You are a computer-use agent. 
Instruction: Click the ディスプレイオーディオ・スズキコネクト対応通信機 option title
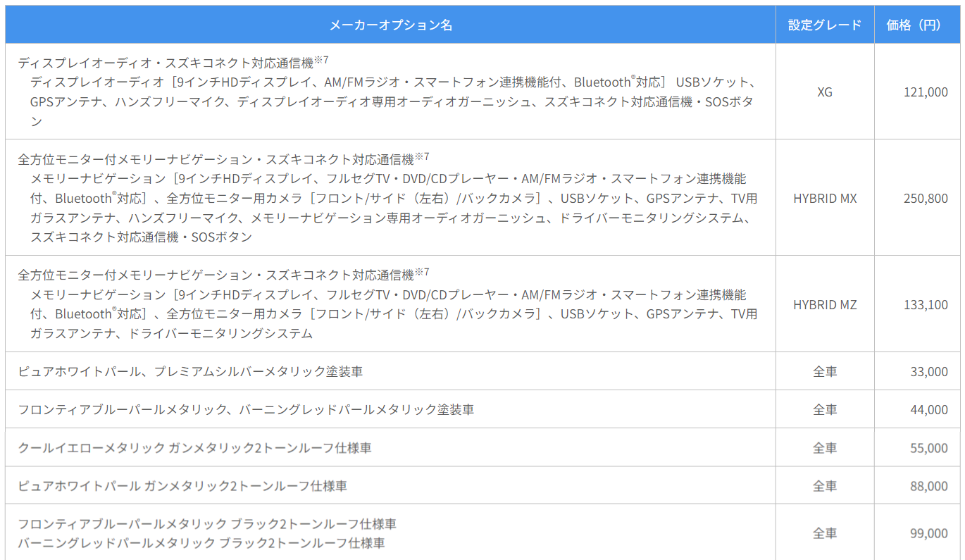tap(166, 63)
